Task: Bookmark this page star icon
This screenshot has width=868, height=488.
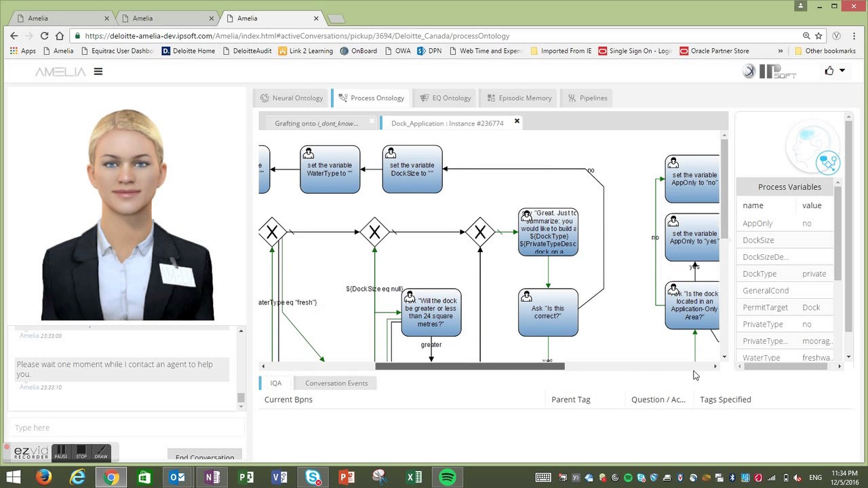Action: 819,36
